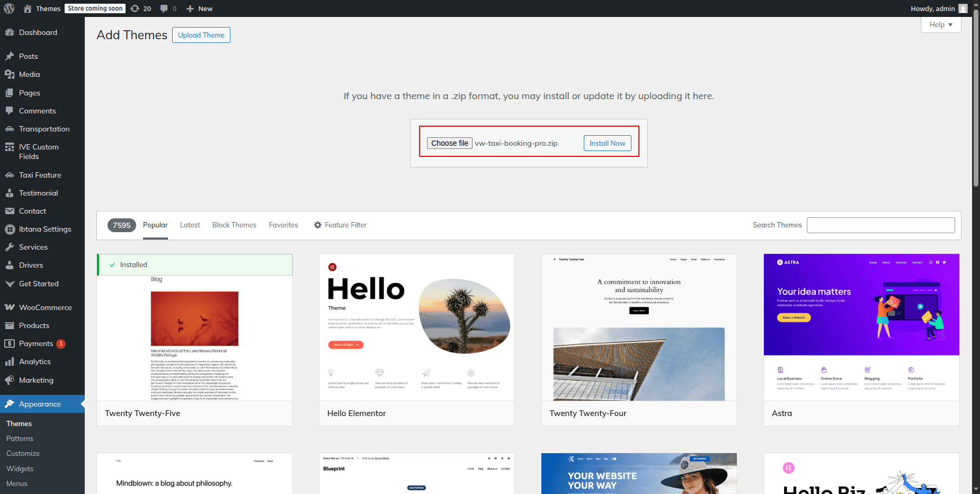Click the WooCommerce icon in sidebar
Image resolution: width=980 pixels, height=494 pixels.
(10, 307)
